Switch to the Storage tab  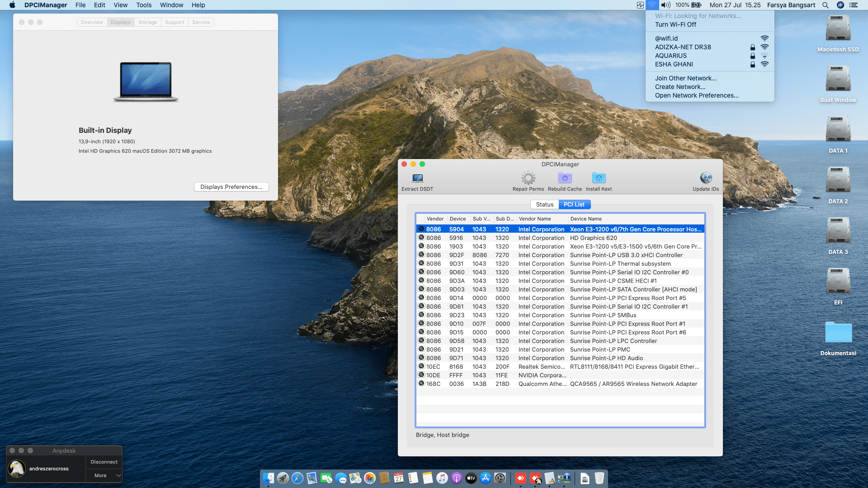pyautogui.click(x=147, y=22)
